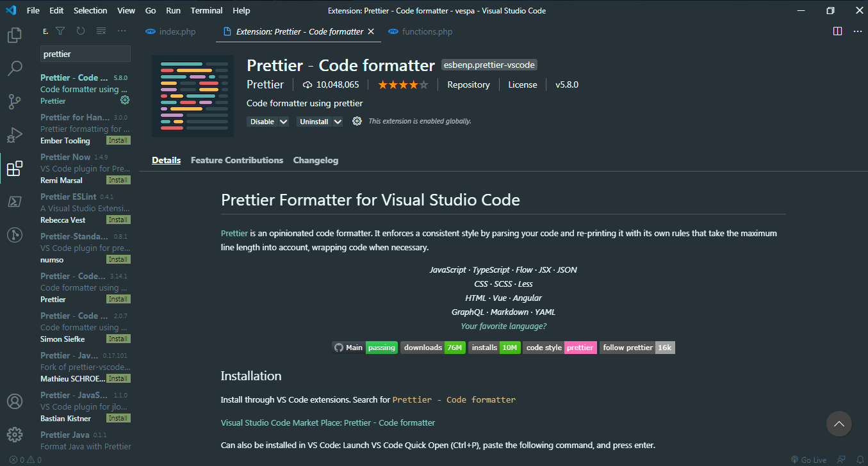This screenshot has height=466, width=868.
Task: Click the installs 10M badge
Action: pos(495,348)
